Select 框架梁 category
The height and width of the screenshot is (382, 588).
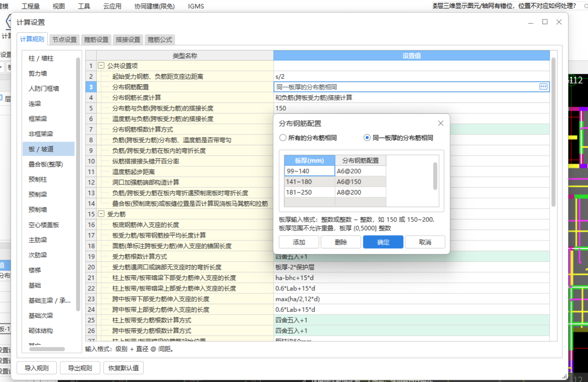[49, 119]
